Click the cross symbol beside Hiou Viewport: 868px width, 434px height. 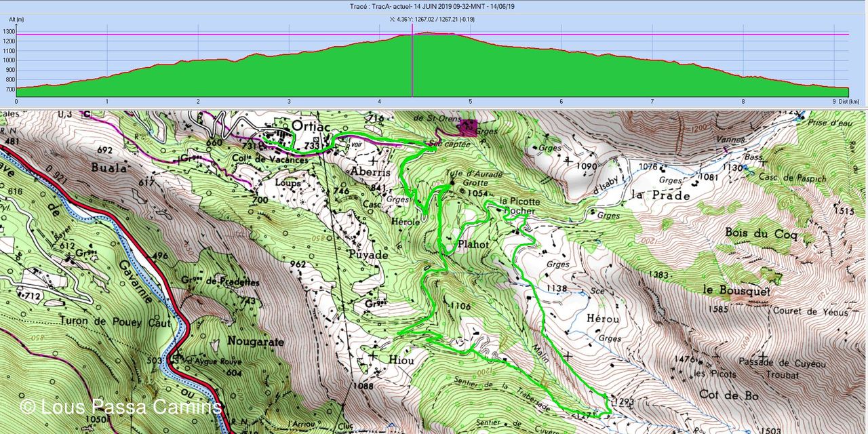pyautogui.click(x=372, y=354)
